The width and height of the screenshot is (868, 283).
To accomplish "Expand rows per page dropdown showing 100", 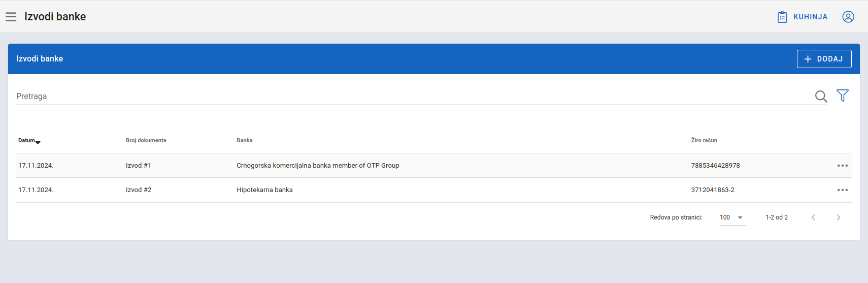I will point(732,217).
